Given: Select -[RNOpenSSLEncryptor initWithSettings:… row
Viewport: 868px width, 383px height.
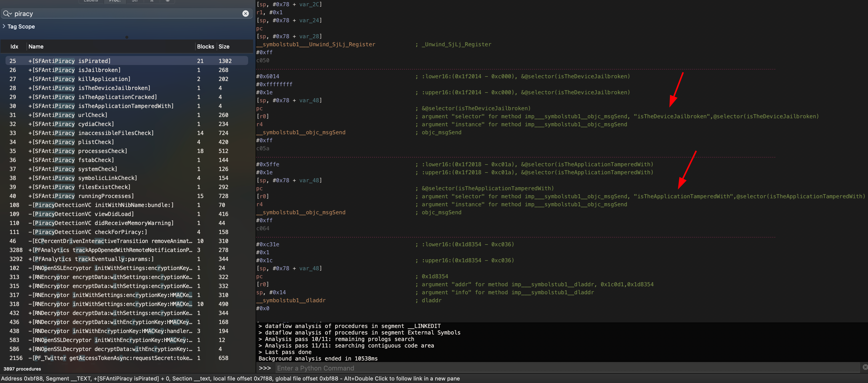Looking at the screenshot, I should [127, 268].
